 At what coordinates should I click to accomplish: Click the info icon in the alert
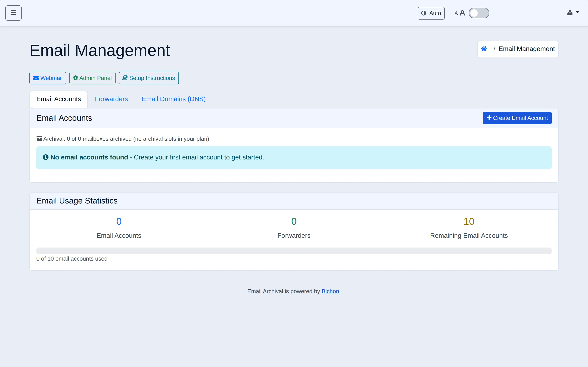[46, 157]
